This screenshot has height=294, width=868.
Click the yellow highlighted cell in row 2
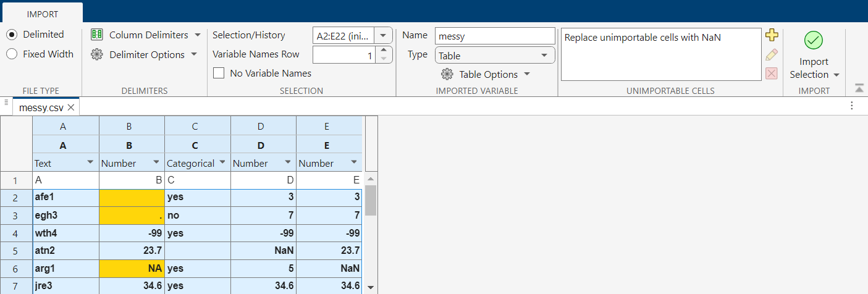pyautogui.click(x=132, y=198)
